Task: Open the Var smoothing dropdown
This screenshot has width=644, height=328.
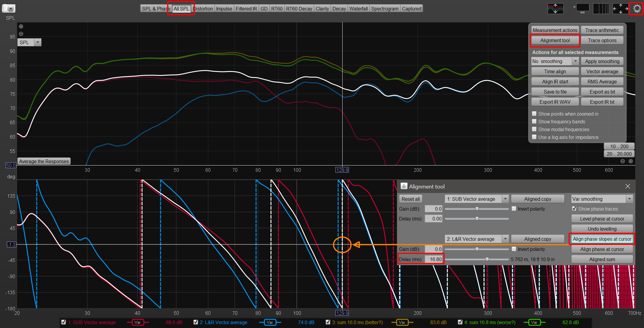Action: [x=629, y=199]
